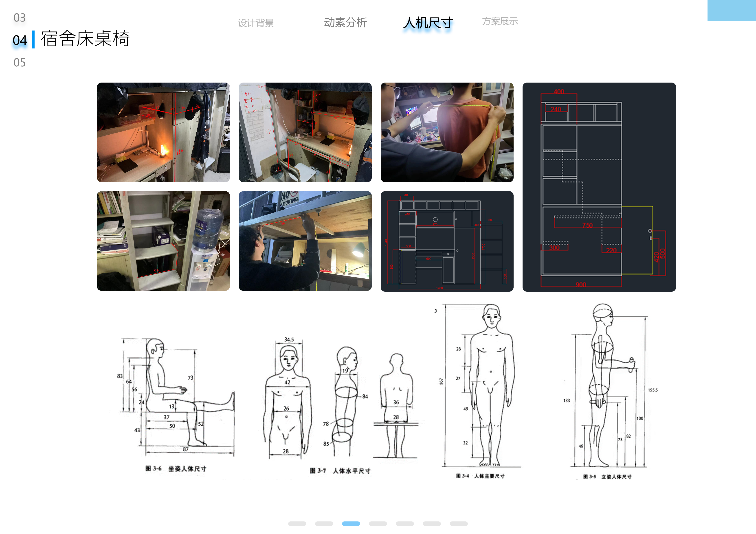Open the NO SMOKING bed measurement photo

(x=305, y=241)
